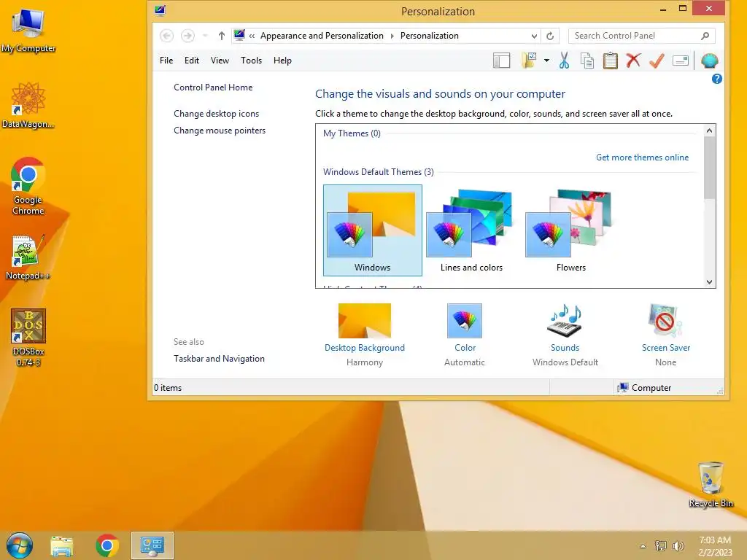Open recent locations dropdown arrow

pyautogui.click(x=205, y=36)
